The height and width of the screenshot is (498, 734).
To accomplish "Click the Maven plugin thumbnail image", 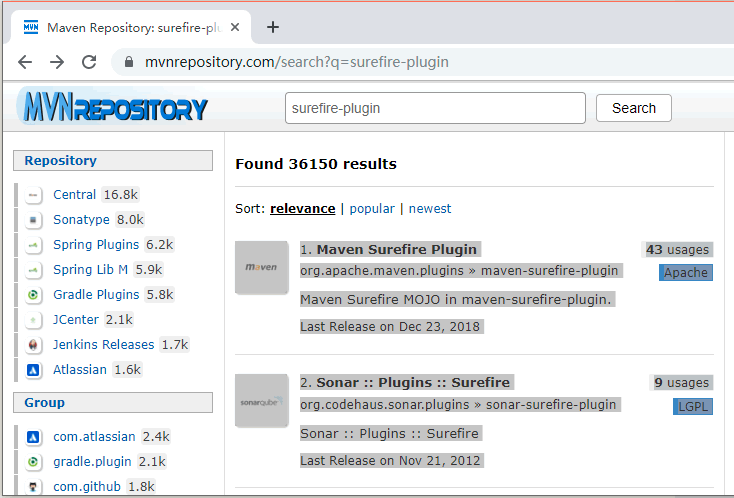I will click(261, 267).
